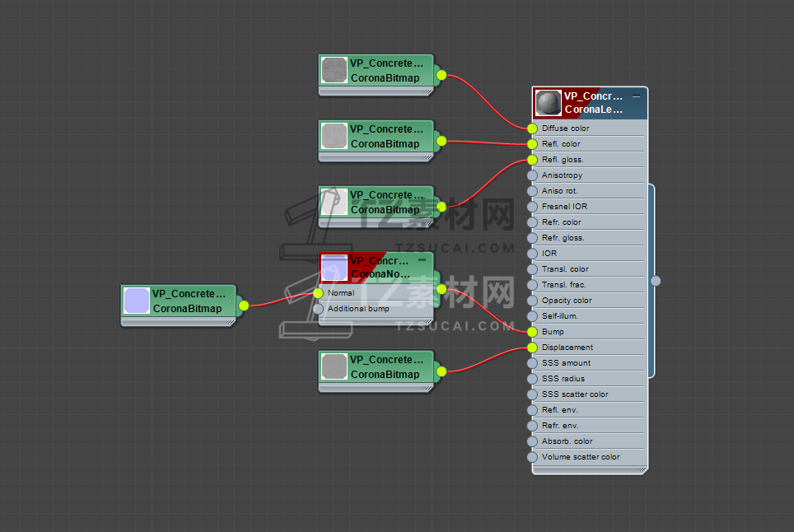Screen dimensions: 794x532
Task: Select the wire entering the Displacement slot
Action: point(487,359)
